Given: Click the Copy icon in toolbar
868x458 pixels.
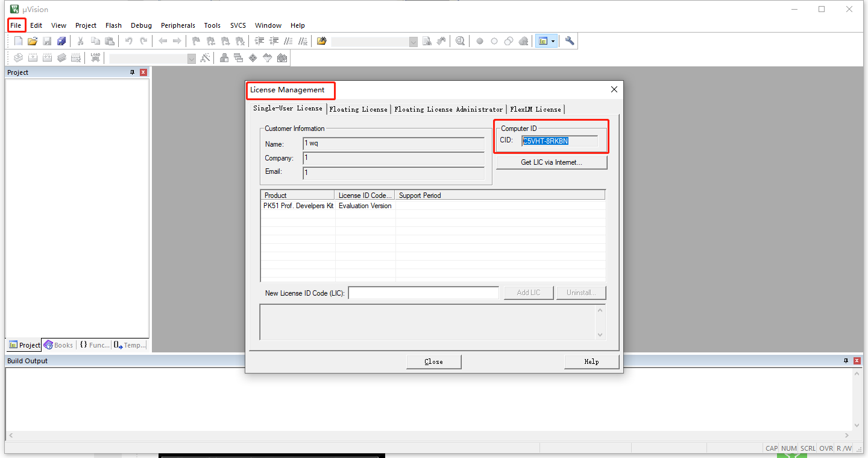Looking at the screenshot, I should click(95, 41).
